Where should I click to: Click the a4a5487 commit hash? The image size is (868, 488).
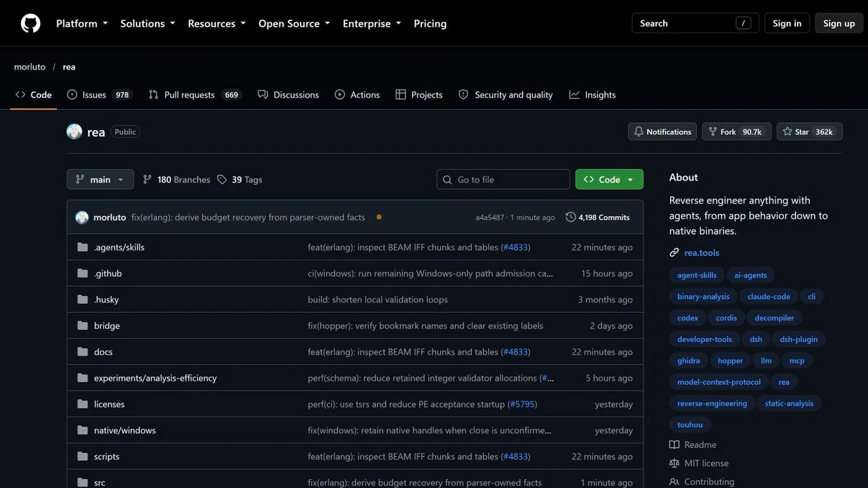pos(490,217)
